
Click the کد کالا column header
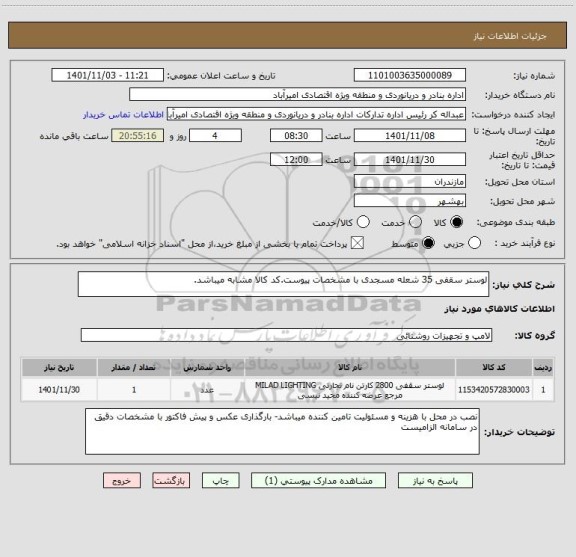(494, 367)
